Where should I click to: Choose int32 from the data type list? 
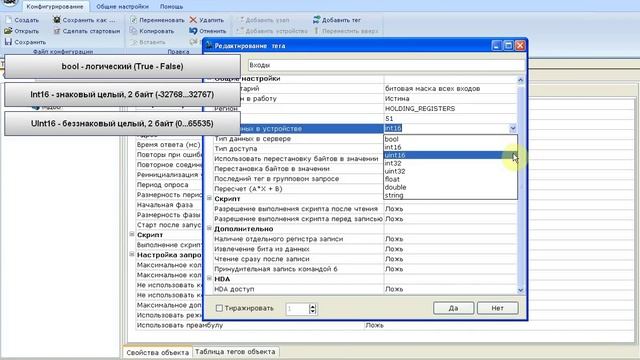pyautogui.click(x=450, y=163)
